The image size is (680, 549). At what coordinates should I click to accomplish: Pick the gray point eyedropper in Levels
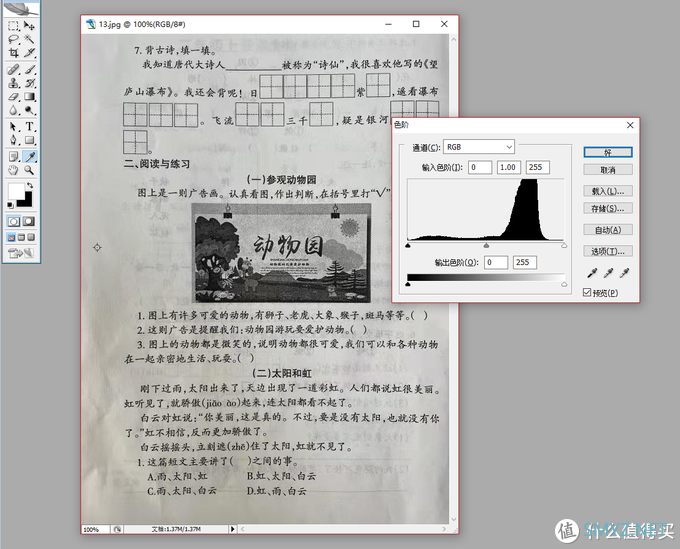pos(608,273)
